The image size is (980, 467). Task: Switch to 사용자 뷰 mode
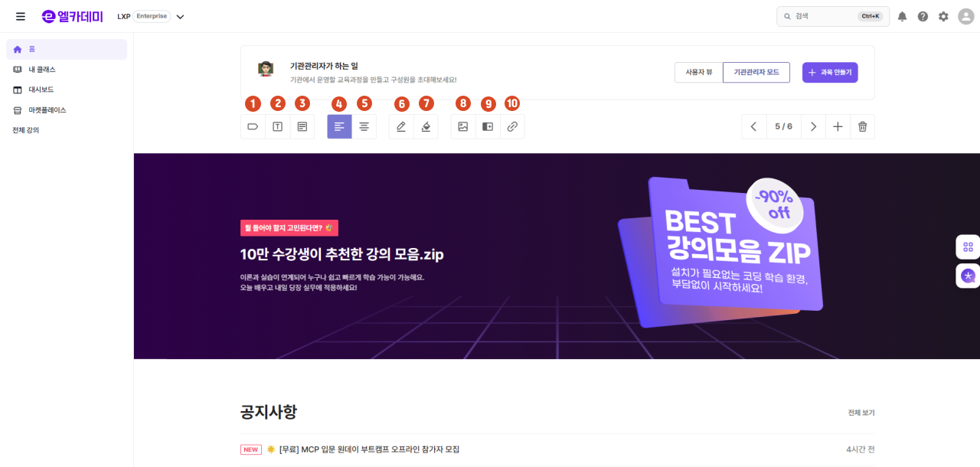699,72
